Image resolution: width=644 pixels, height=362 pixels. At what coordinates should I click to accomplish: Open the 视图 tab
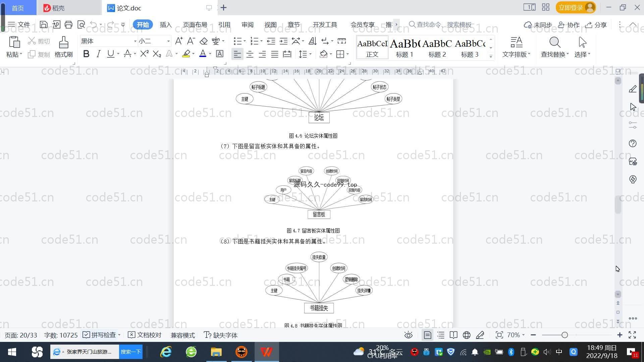pyautogui.click(x=270, y=24)
